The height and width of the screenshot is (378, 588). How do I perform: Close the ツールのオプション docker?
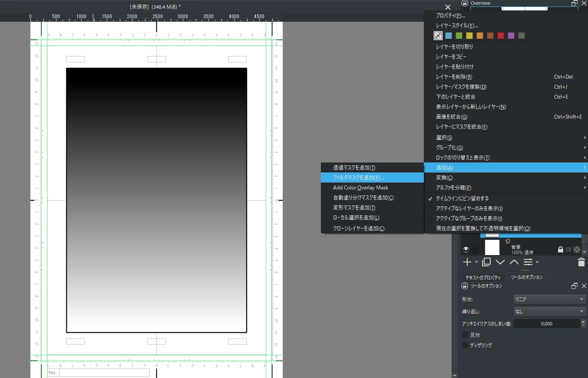[584, 286]
